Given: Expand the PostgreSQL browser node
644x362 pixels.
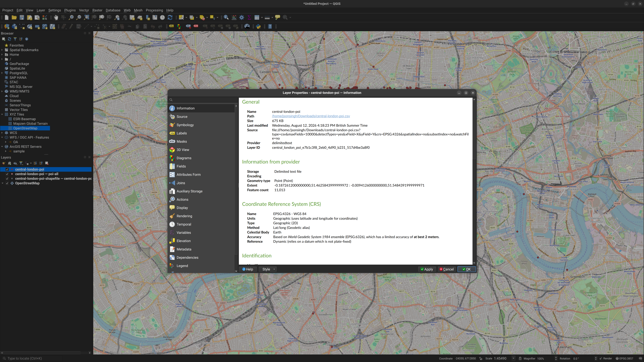Looking at the screenshot, I should tap(2, 73).
